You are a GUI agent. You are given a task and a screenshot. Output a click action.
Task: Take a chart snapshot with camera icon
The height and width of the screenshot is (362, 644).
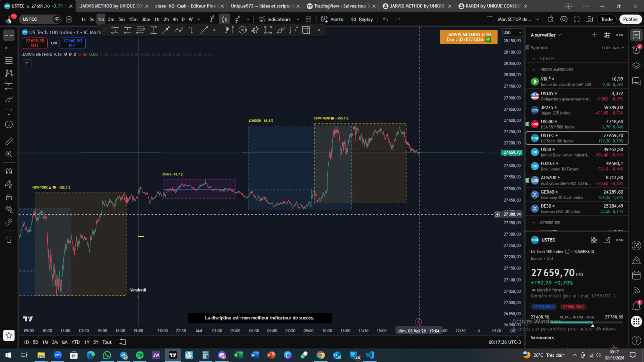[x=589, y=19]
